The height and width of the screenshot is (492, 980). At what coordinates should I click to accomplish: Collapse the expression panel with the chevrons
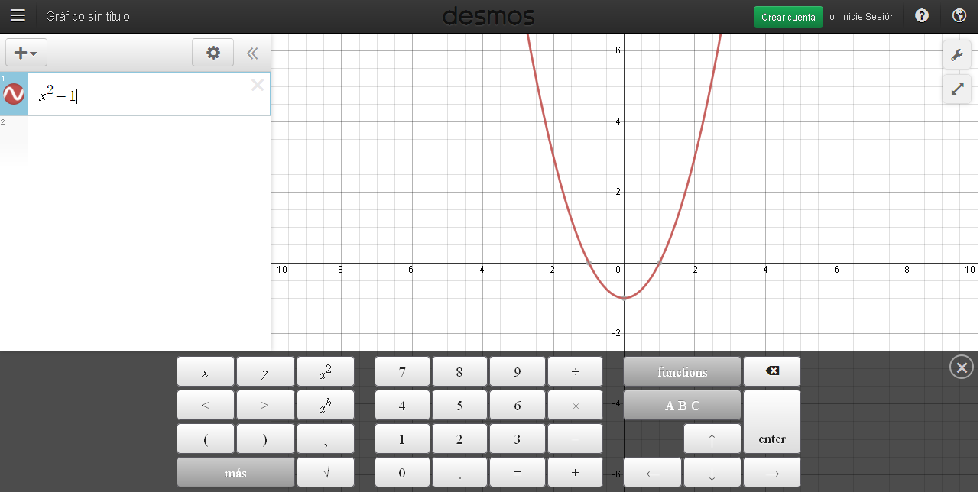(x=252, y=53)
